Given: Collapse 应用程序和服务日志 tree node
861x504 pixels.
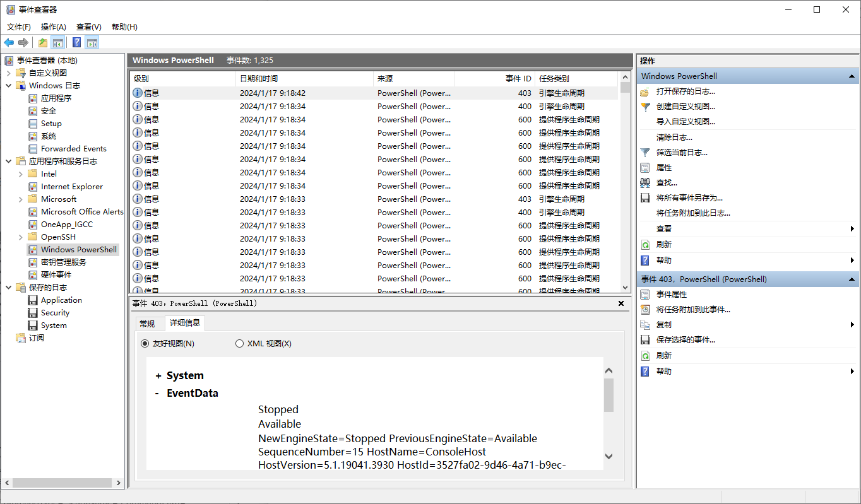Looking at the screenshot, I should pyautogui.click(x=8, y=161).
